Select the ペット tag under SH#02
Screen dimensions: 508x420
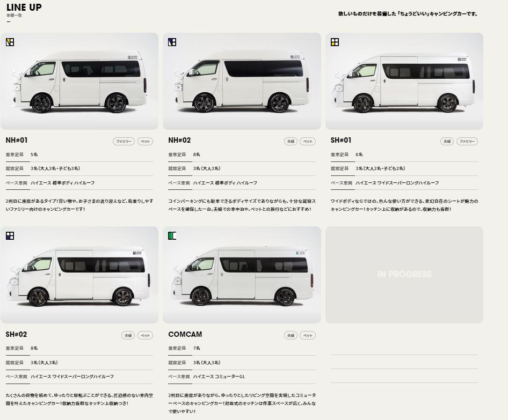pos(145,336)
